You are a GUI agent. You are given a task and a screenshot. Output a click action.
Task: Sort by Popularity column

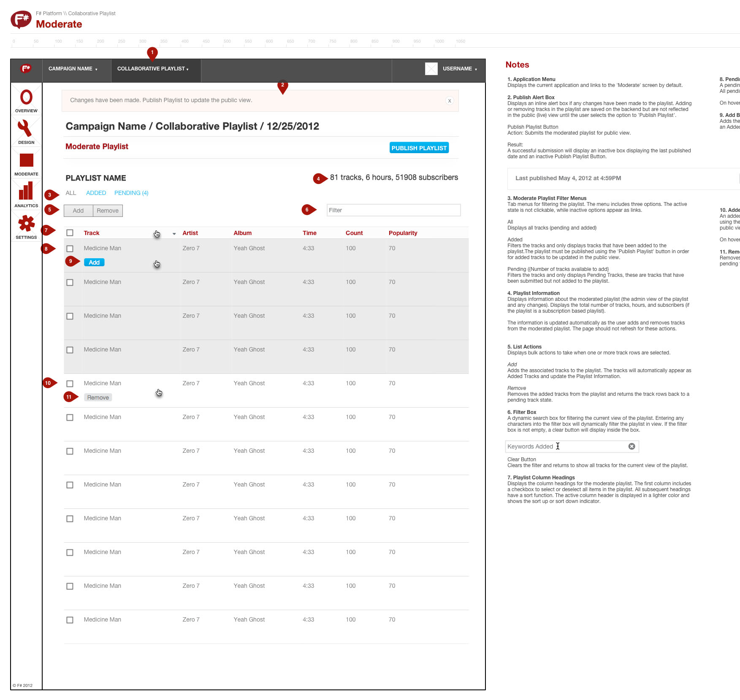tap(403, 233)
